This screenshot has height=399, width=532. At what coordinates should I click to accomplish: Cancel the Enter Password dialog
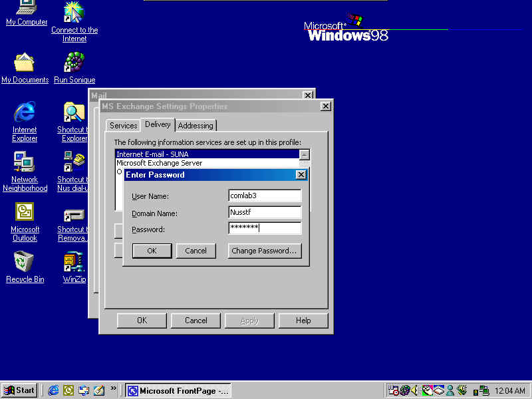(x=196, y=251)
